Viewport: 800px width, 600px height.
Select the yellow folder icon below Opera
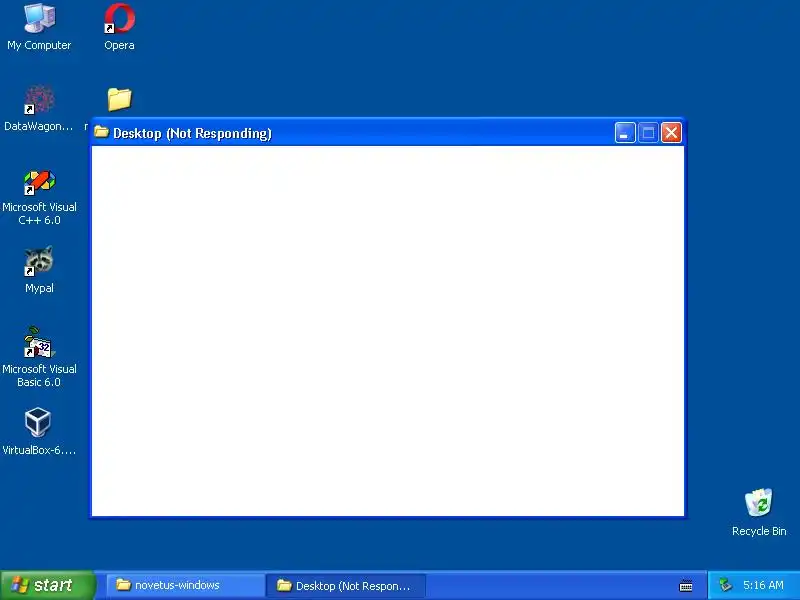(119, 99)
